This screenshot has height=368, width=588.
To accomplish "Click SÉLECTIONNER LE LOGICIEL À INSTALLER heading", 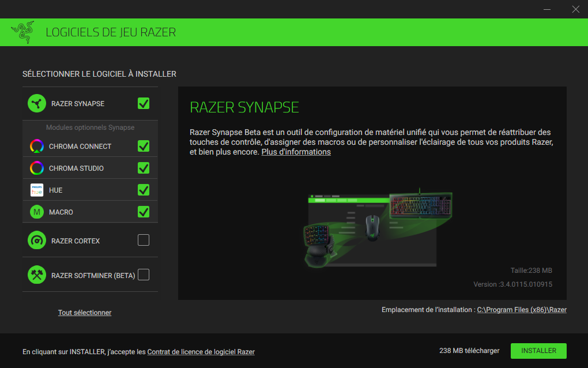I will point(99,74).
